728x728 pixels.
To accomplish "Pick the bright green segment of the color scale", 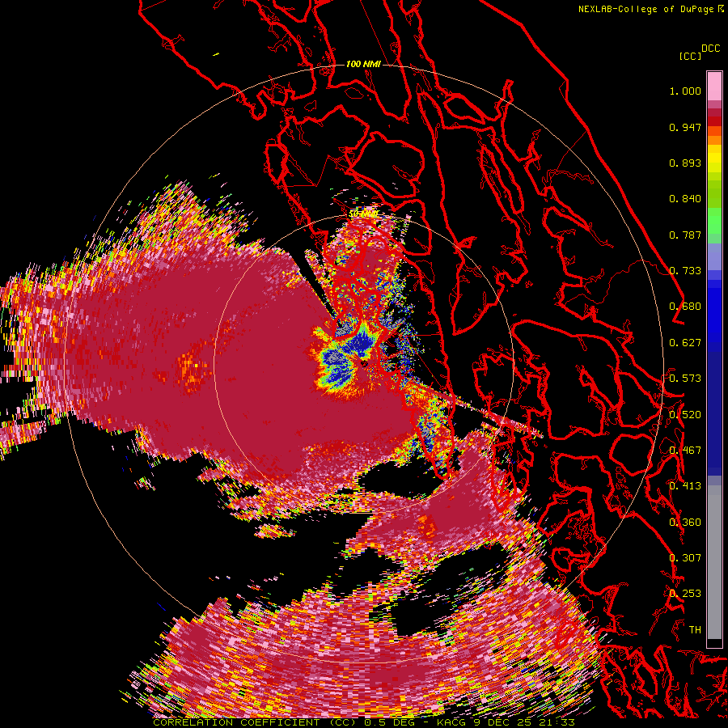I will click(x=714, y=221).
